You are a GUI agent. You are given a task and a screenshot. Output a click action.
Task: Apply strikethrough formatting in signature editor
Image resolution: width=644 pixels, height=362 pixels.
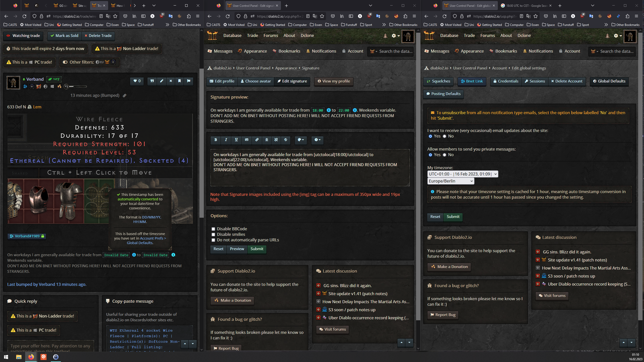coord(286,140)
